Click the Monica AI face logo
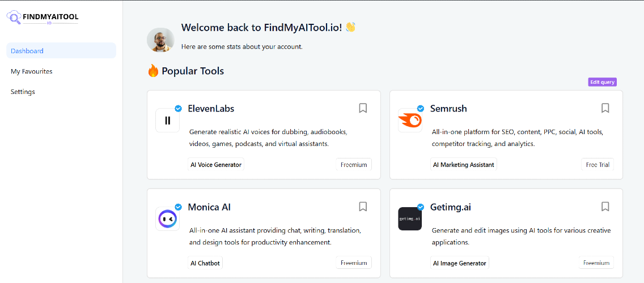 tap(168, 218)
